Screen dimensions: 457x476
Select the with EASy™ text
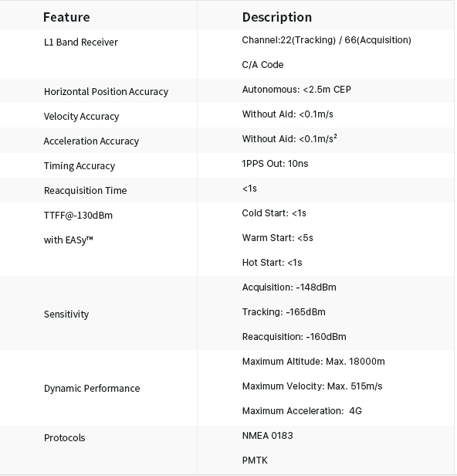pyautogui.click(x=68, y=240)
